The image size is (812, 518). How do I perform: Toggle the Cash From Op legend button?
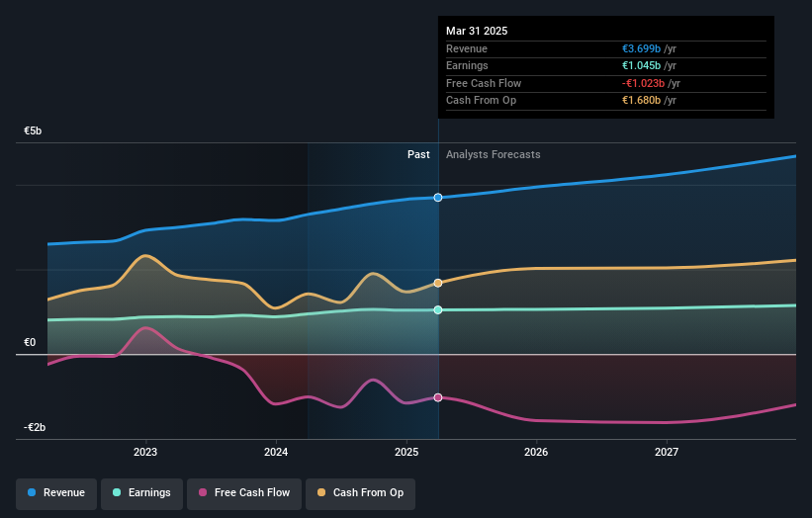(360, 493)
